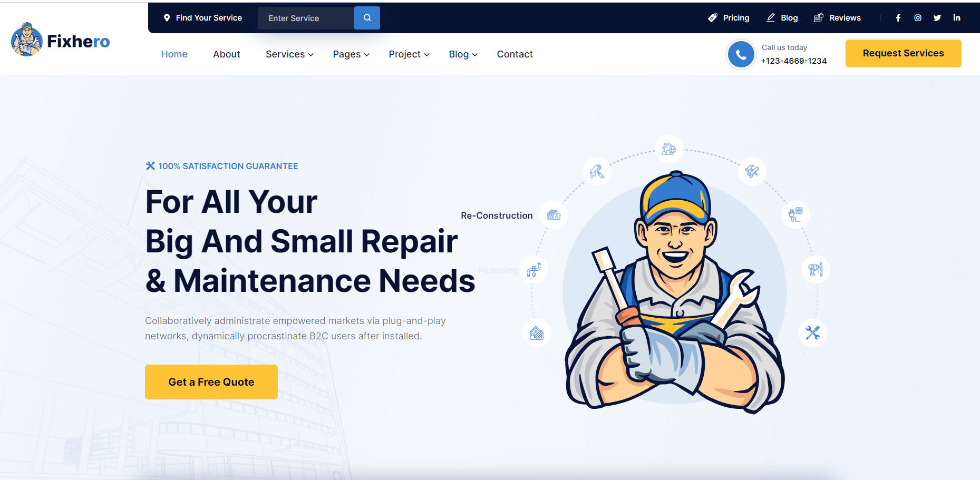Click the drill service icon on the right
Image resolution: width=980 pixels, height=480 pixels.
(x=815, y=269)
